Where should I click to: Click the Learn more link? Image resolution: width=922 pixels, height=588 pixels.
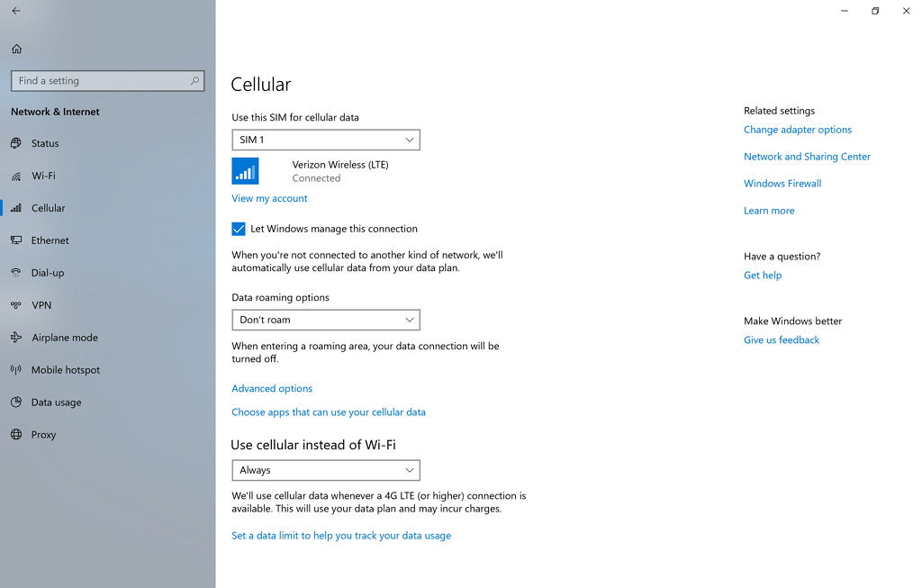[x=769, y=211]
